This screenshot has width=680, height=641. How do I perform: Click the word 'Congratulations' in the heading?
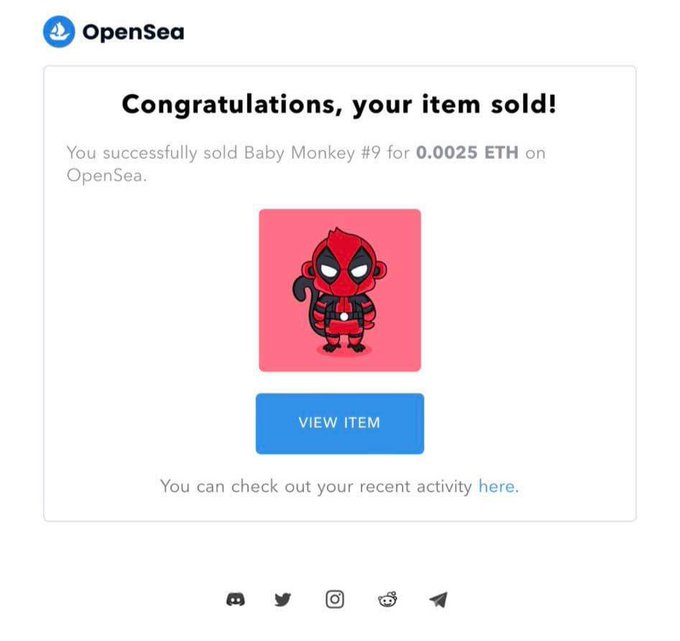tap(229, 105)
